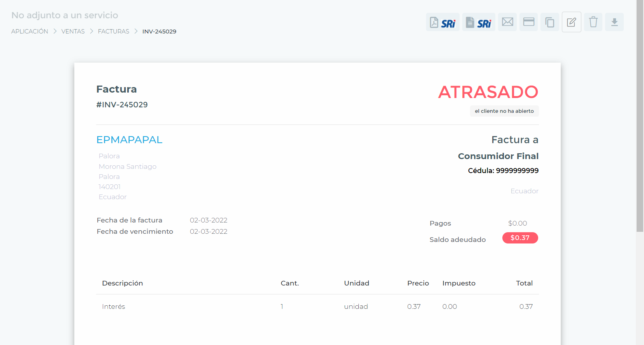Open the SRI PDF document button
Image resolution: width=644 pixels, height=345 pixels.
(442, 22)
